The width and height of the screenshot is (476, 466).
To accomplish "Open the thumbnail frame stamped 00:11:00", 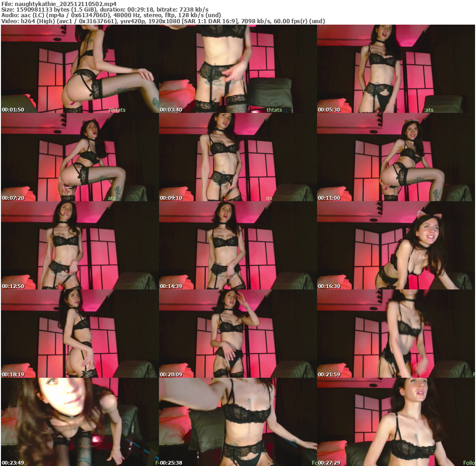I will [396, 157].
